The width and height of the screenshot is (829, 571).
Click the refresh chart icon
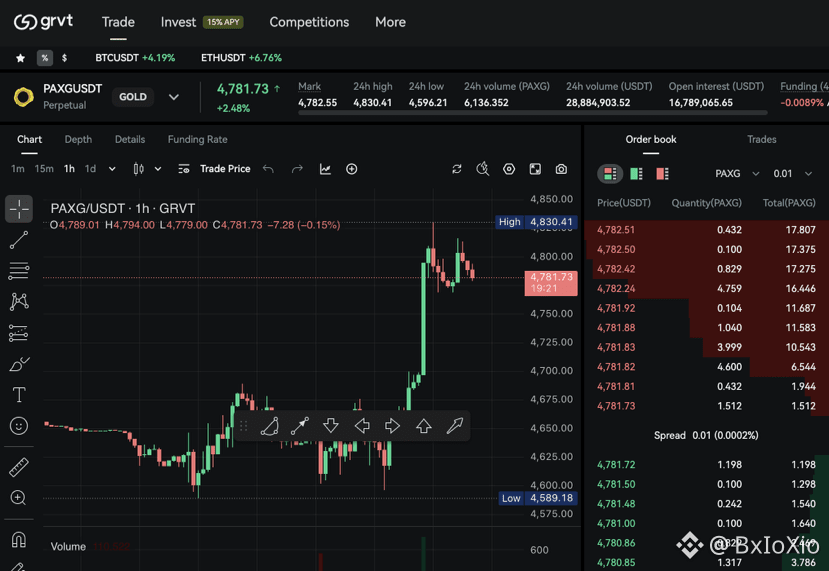[x=457, y=169]
